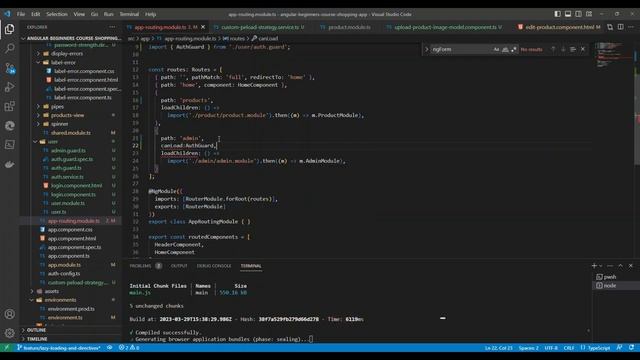Open the Extensions view

(9, 106)
